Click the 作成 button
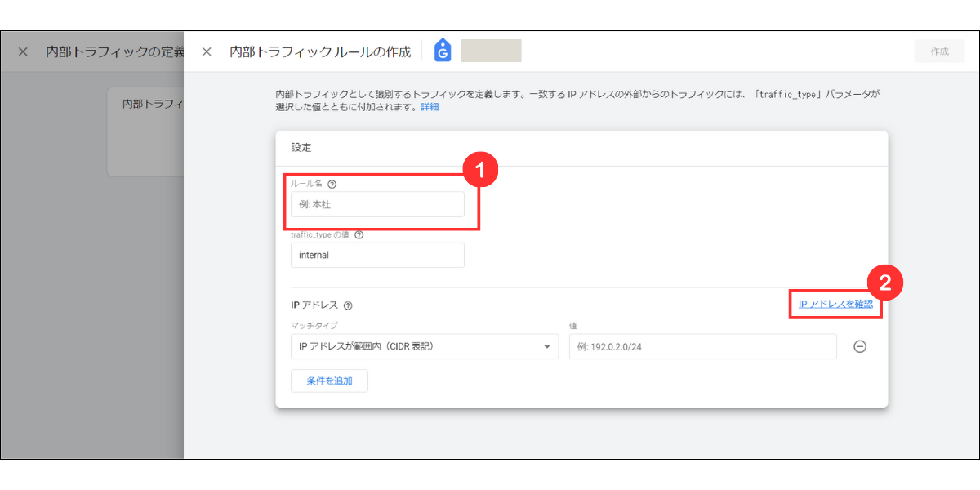 pos(940,51)
